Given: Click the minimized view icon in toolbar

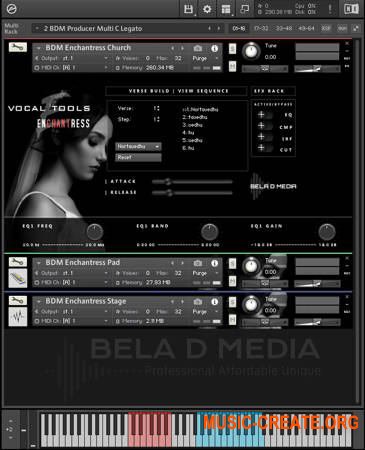Looking at the screenshot, I should [x=245, y=9].
